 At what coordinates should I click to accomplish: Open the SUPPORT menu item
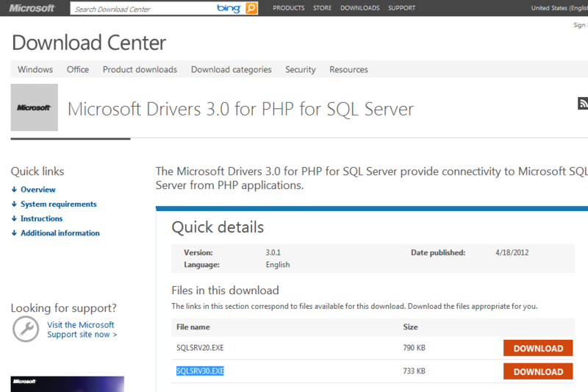[401, 8]
